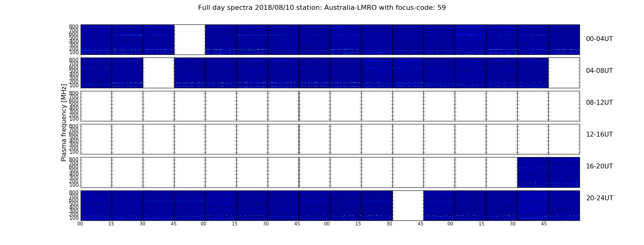Click the "800" tick label of 00-04UT panel
Image resolution: width=644 pixels, height=245 pixels.
[74, 27]
